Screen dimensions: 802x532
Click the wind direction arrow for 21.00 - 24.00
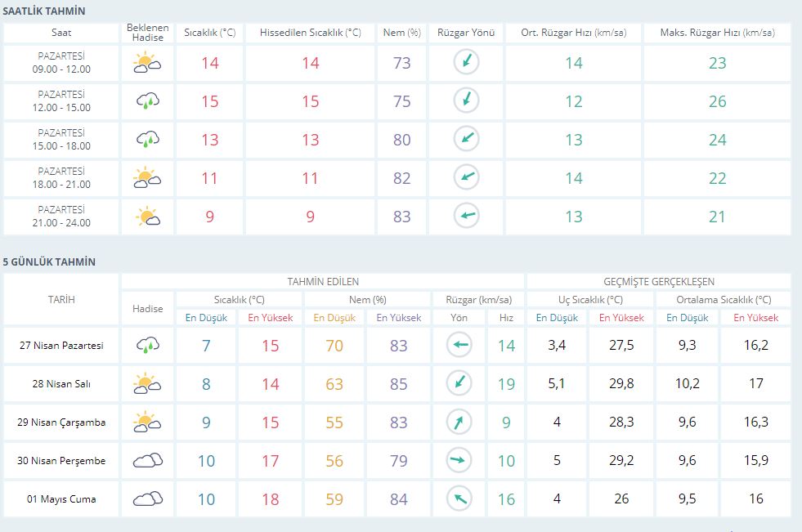pos(466,216)
